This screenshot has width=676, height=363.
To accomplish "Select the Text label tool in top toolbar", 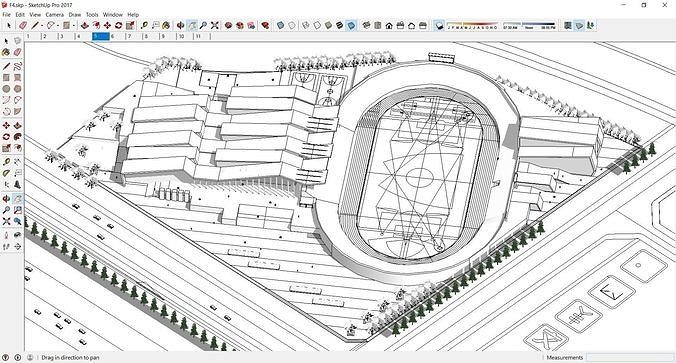I will [x=156, y=26].
